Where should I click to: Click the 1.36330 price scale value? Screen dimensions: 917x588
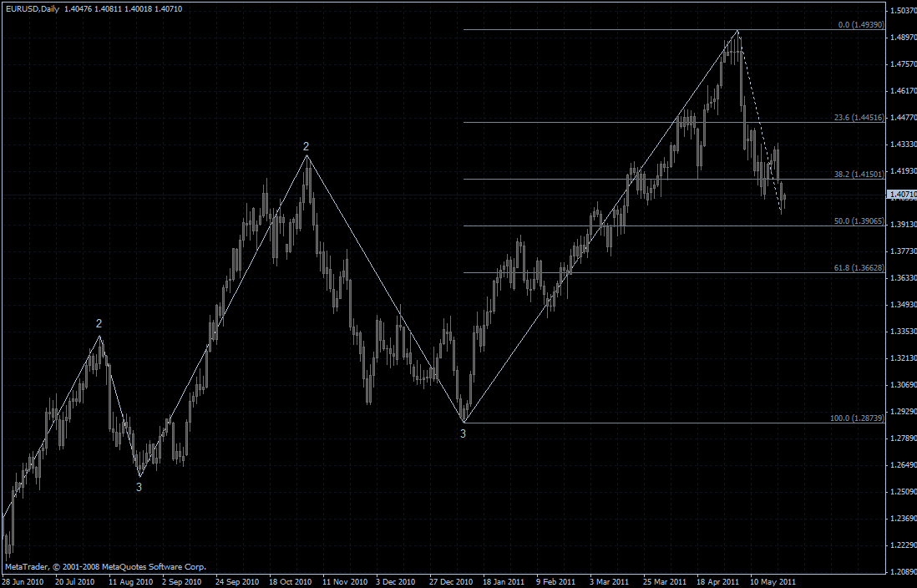coord(904,278)
